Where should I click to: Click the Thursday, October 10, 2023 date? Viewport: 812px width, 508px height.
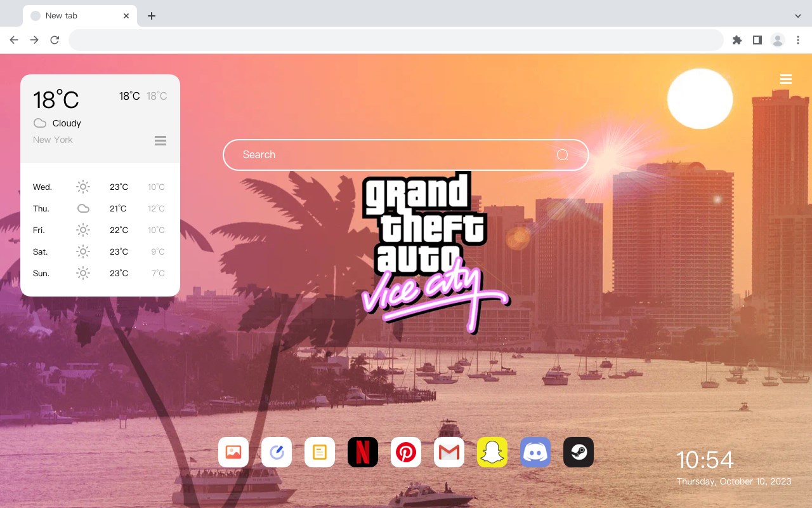(734, 481)
